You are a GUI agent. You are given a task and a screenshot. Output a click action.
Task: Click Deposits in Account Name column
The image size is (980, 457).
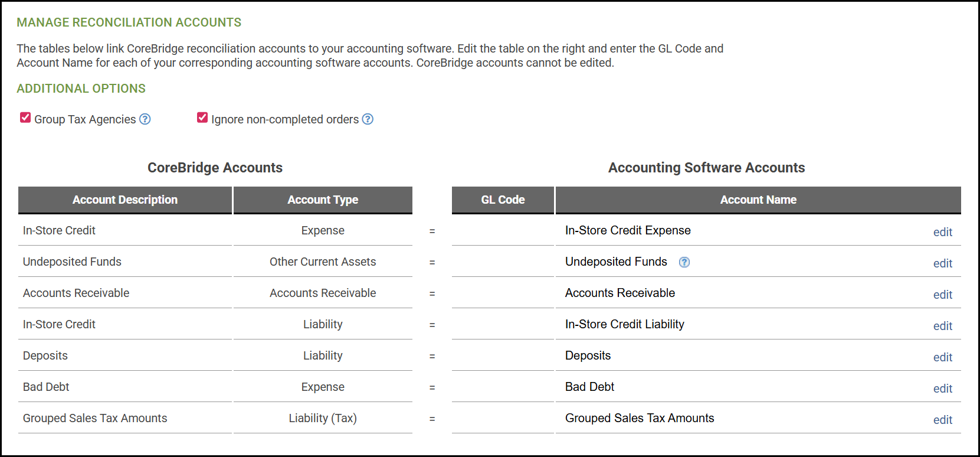coord(588,355)
